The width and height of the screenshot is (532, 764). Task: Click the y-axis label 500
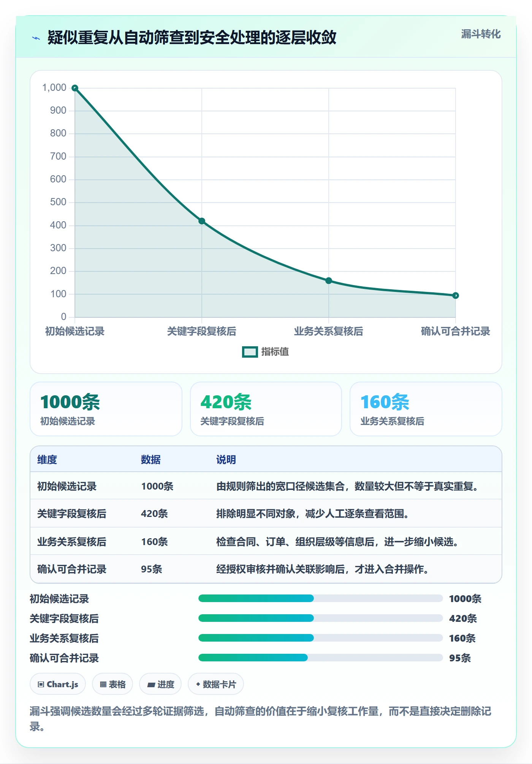tap(58, 202)
